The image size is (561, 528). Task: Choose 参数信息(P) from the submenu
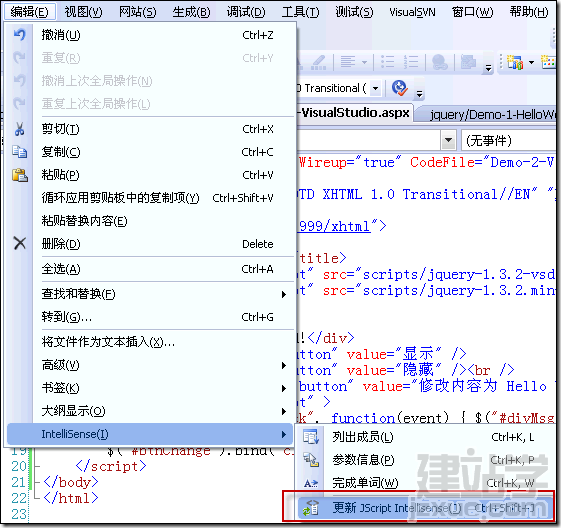[x=426, y=460]
